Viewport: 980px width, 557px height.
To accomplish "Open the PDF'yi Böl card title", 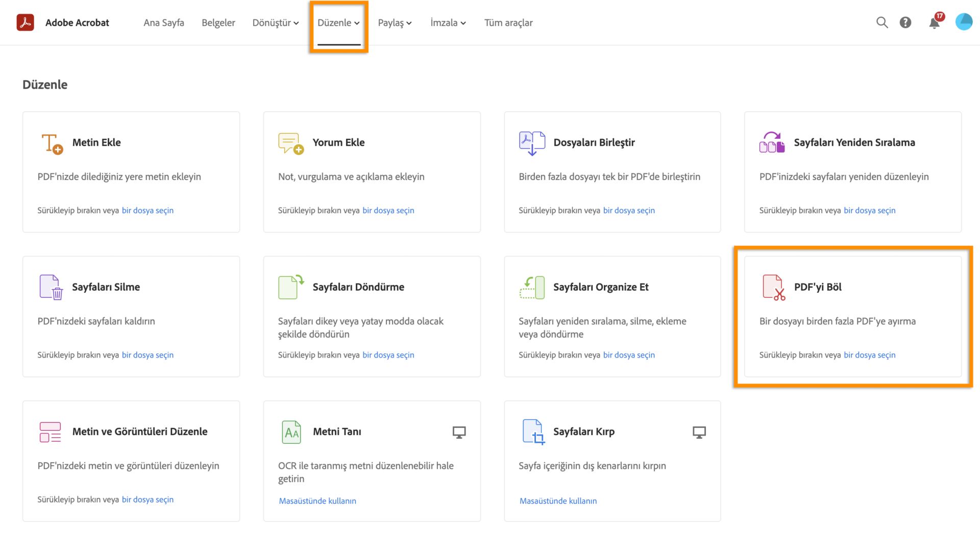I will point(818,287).
